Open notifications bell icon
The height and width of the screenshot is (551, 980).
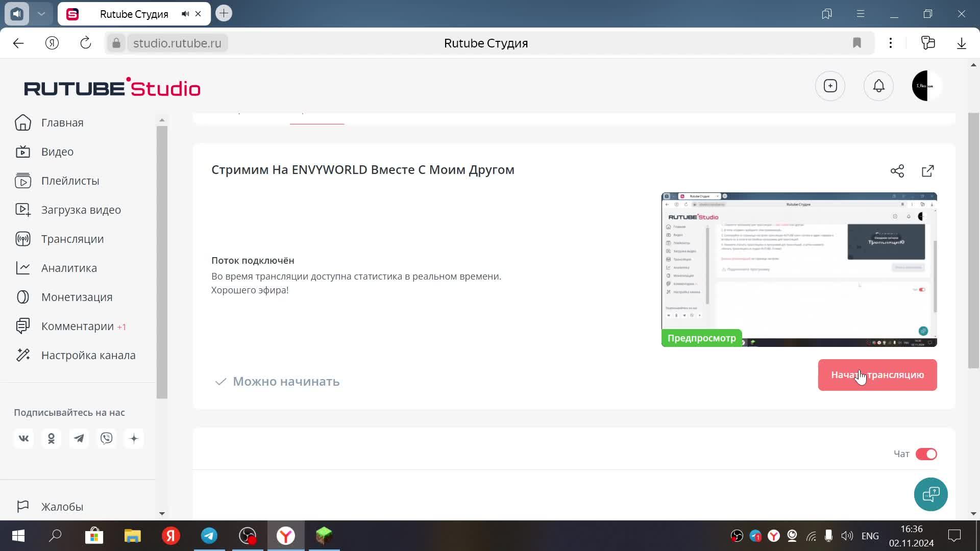coord(878,86)
